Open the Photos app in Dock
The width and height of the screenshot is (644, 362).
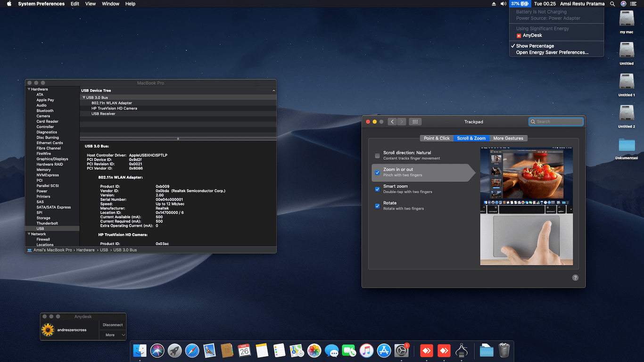click(x=314, y=351)
